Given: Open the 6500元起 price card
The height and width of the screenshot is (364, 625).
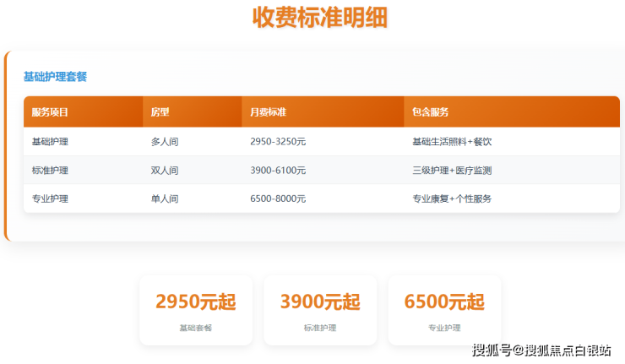Looking at the screenshot, I should [x=444, y=310].
